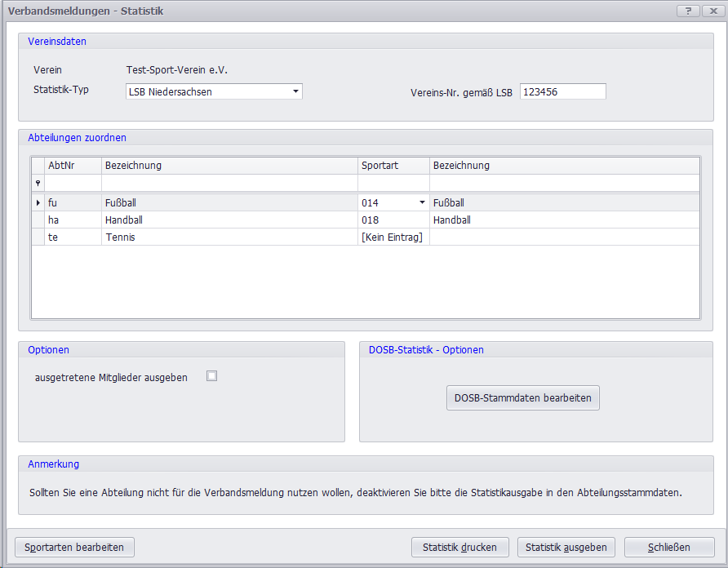Click filter cell under AbtNr column
Image resolution: width=728 pixels, height=568 pixels.
(x=73, y=184)
